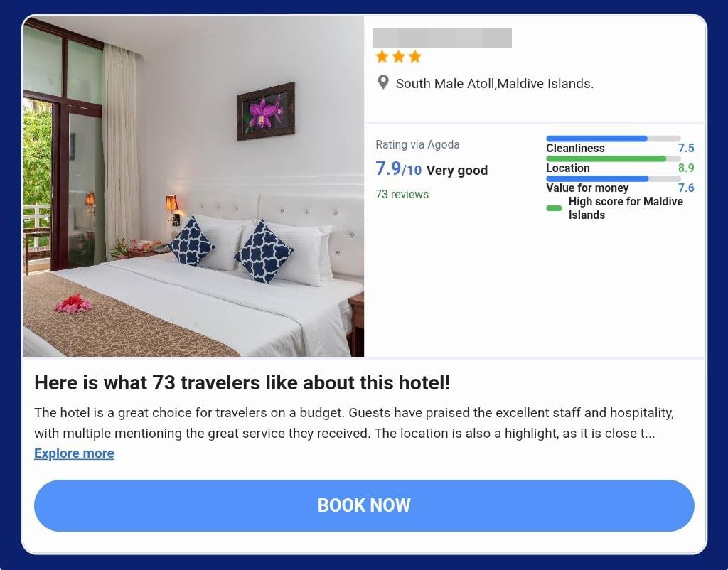Click the High score for Maldive Islands label
The width and height of the screenshot is (728, 570).
[x=626, y=208]
